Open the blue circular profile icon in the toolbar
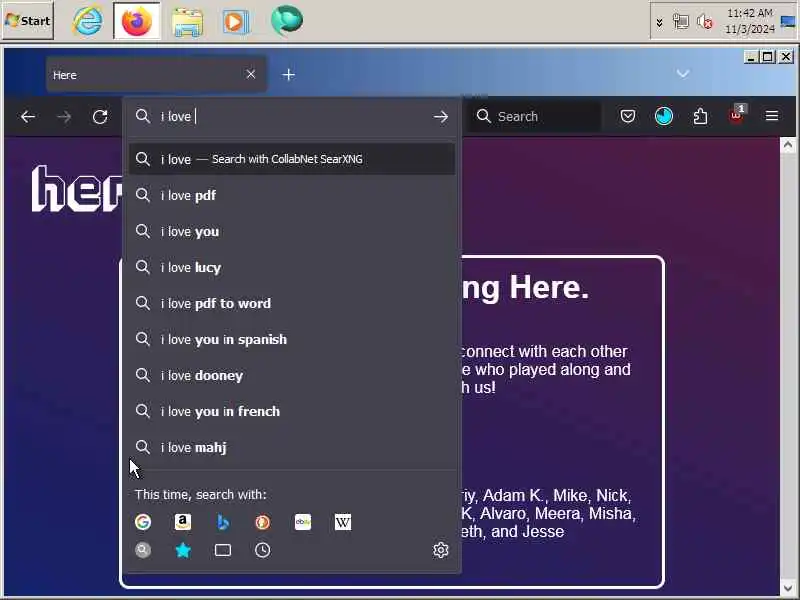Viewport: 800px width, 600px height. [x=664, y=116]
